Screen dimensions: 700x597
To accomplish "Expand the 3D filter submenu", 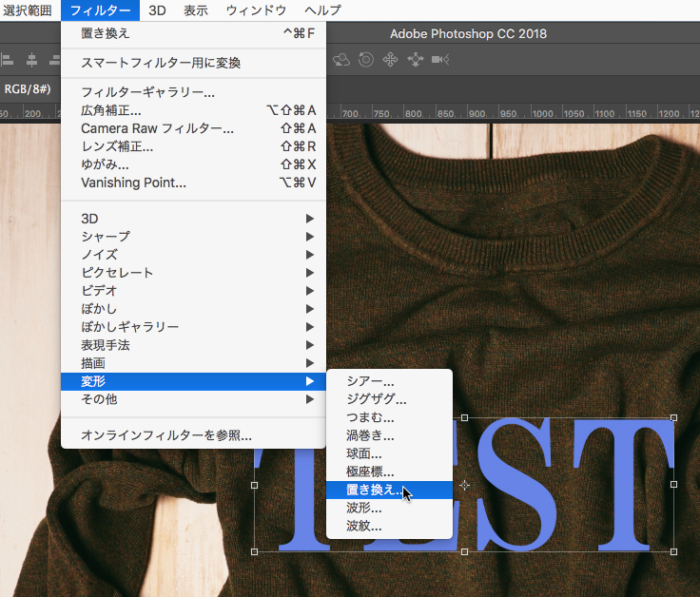I will [x=193, y=219].
